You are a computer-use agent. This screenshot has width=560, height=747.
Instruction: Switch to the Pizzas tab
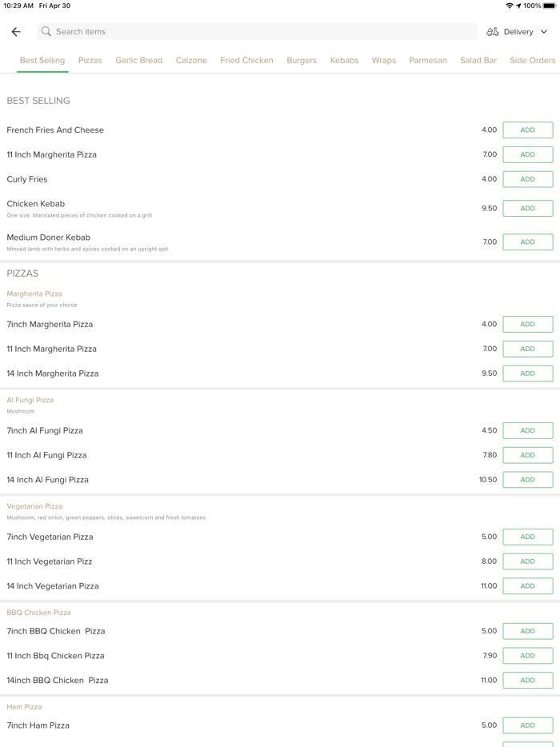pos(90,60)
